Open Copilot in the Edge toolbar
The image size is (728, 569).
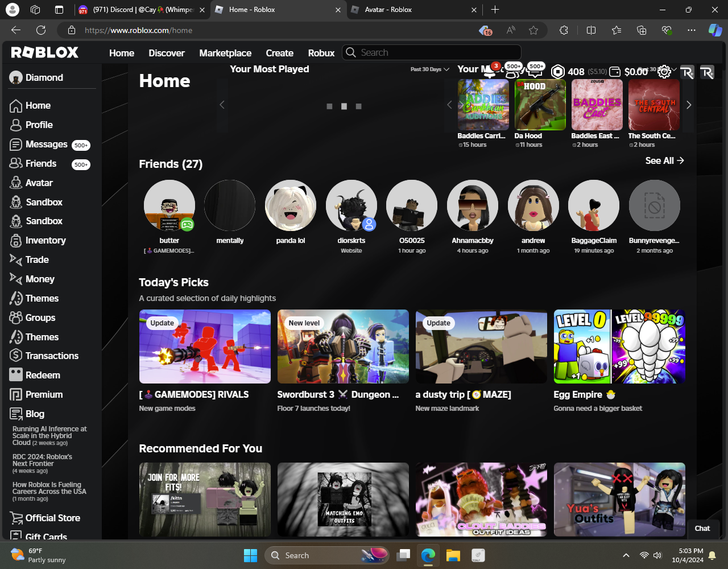[715, 30]
